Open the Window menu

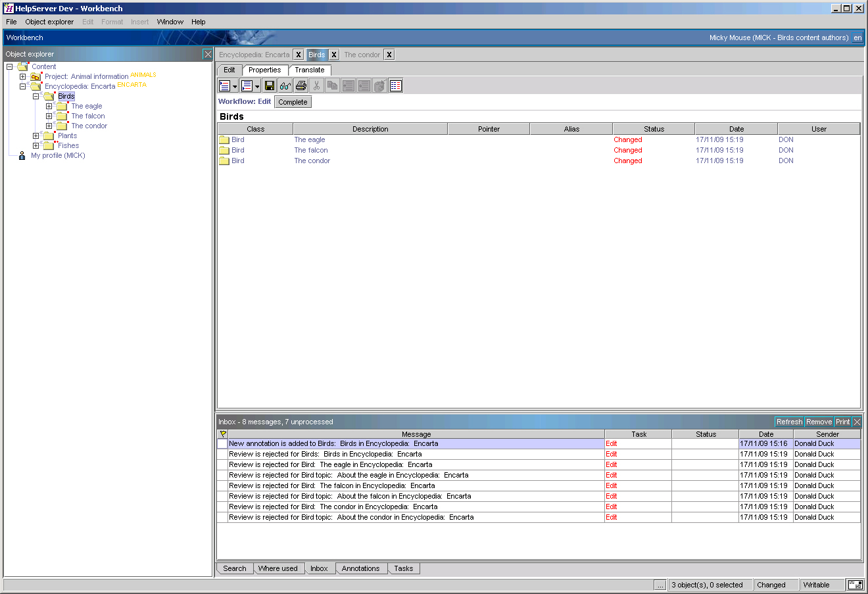tap(170, 22)
